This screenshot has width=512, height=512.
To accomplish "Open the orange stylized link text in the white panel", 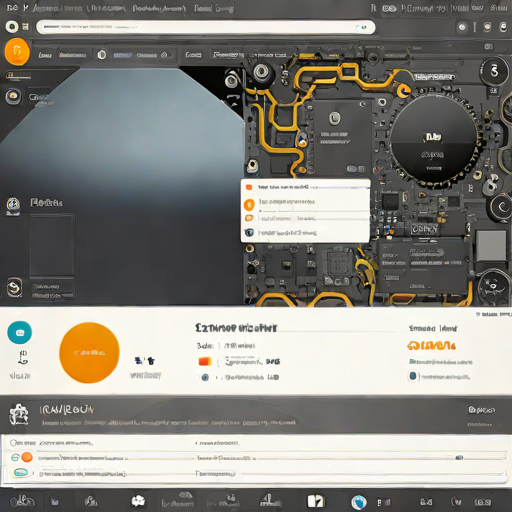I will tap(431, 345).
